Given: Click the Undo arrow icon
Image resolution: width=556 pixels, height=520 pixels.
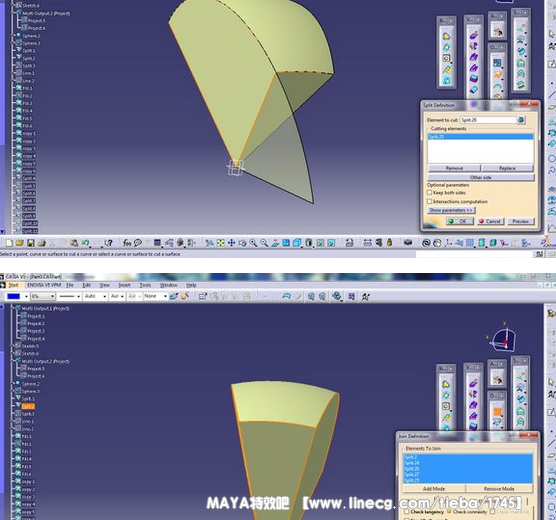Looking at the screenshot, I should tap(85, 243).
